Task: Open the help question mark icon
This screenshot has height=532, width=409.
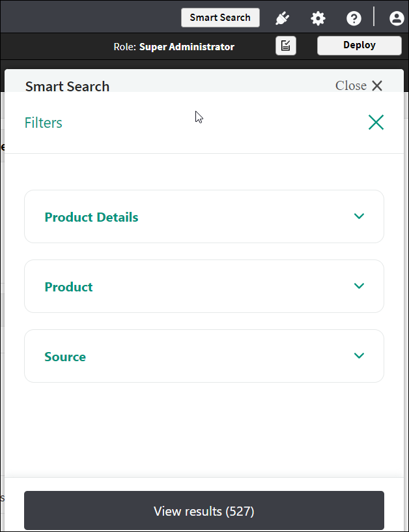Action: [354, 18]
